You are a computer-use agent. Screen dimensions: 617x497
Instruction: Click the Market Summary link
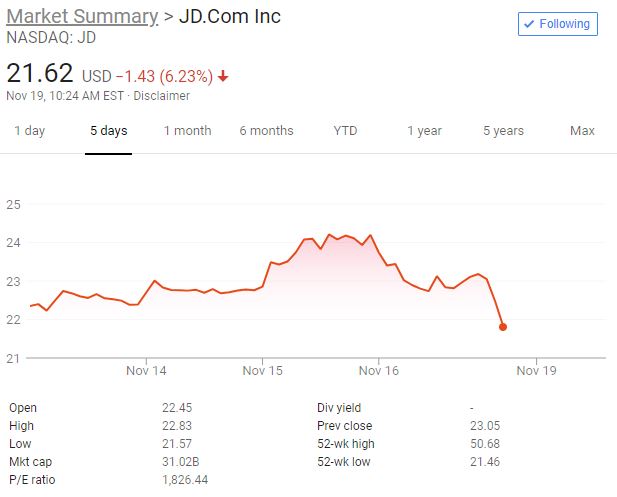82,17
